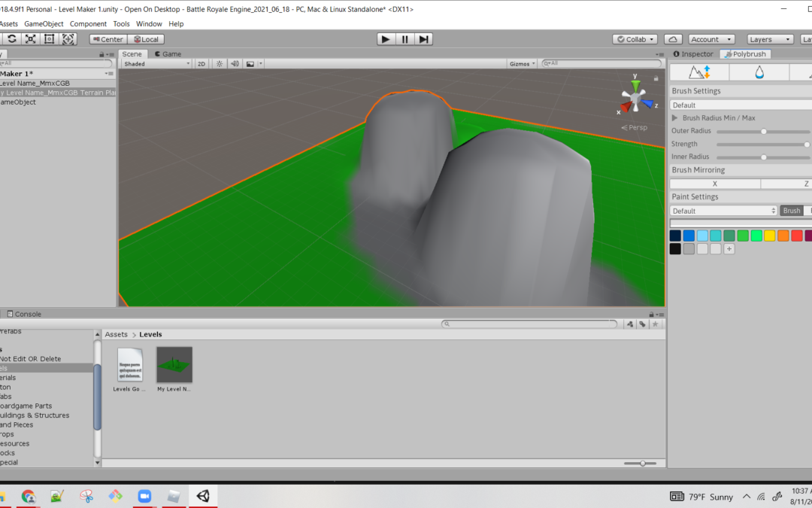
Task: Adjust the Outer Radius slider
Action: 764,131
